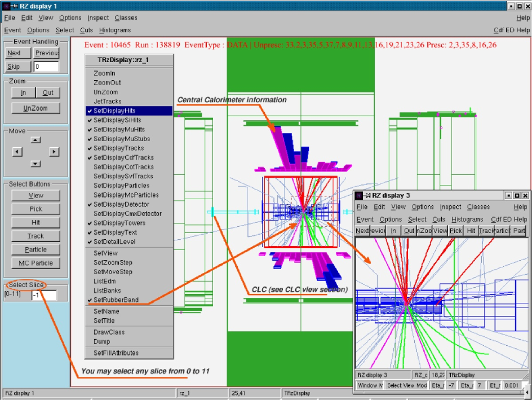
Task: Click the move right arrow button
Action: click(54, 152)
